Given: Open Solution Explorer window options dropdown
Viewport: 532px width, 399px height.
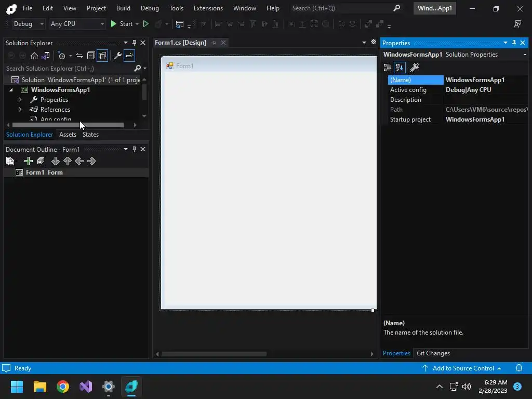Looking at the screenshot, I should pyautogui.click(x=126, y=43).
